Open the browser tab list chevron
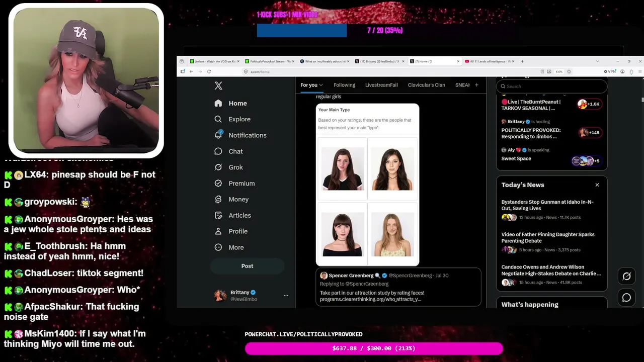The height and width of the screenshot is (362, 644). (x=597, y=61)
